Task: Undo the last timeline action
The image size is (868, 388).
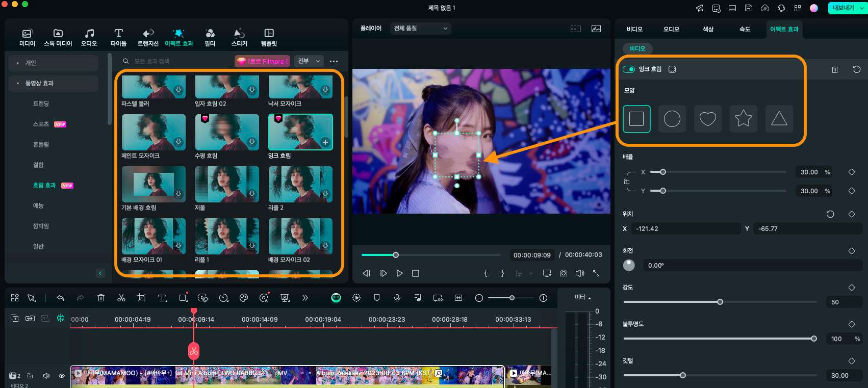Action: pyautogui.click(x=60, y=298)
